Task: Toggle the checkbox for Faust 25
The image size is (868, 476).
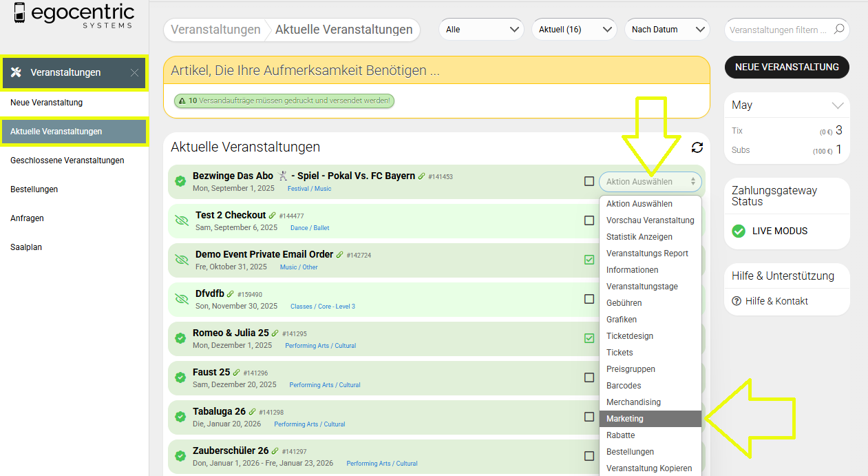Action: pyautogui.click(x=589, y=377)
